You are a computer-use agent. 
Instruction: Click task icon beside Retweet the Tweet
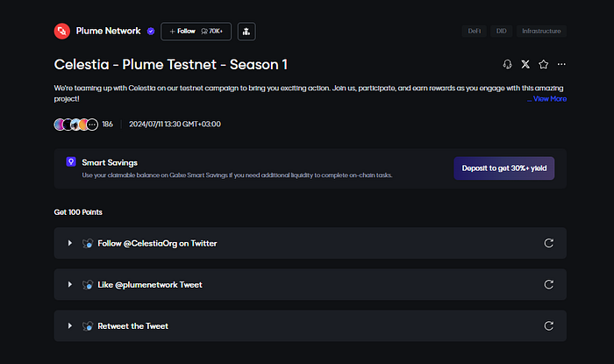point(88,326)
